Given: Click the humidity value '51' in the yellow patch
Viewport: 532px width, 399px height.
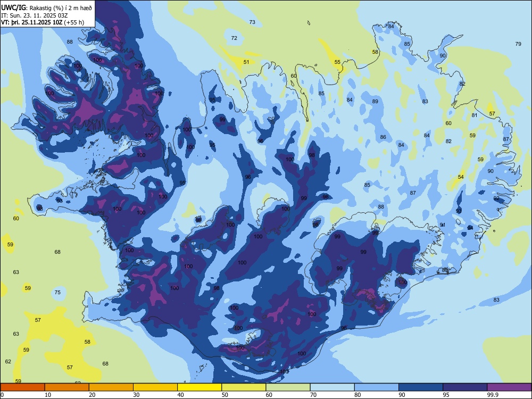Looking at the screenshot, I should [246, 62].
